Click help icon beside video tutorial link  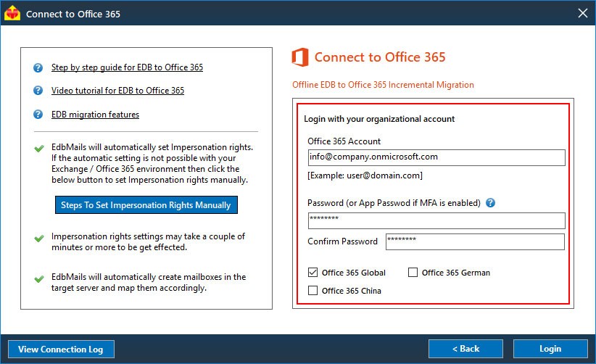(x=38, y=91)
